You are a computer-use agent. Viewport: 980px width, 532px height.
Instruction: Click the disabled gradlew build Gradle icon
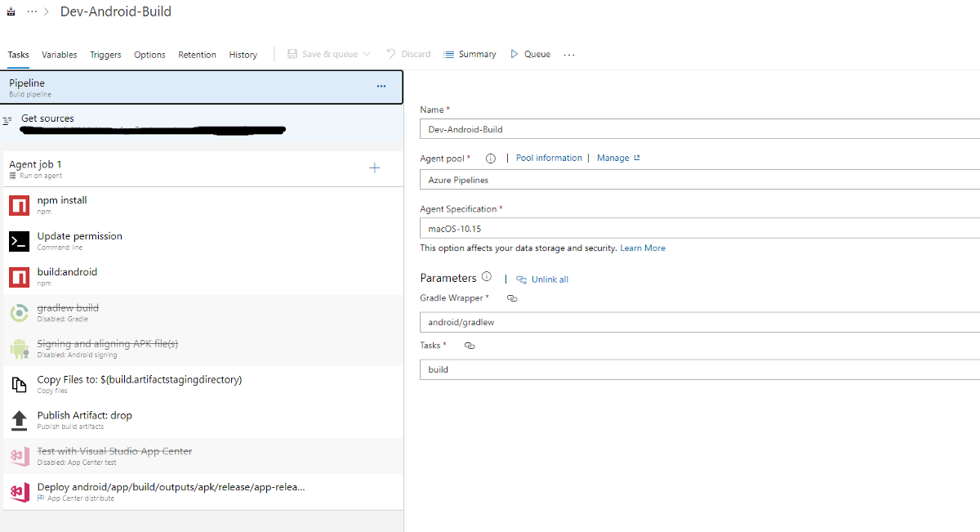coord(19,313)
